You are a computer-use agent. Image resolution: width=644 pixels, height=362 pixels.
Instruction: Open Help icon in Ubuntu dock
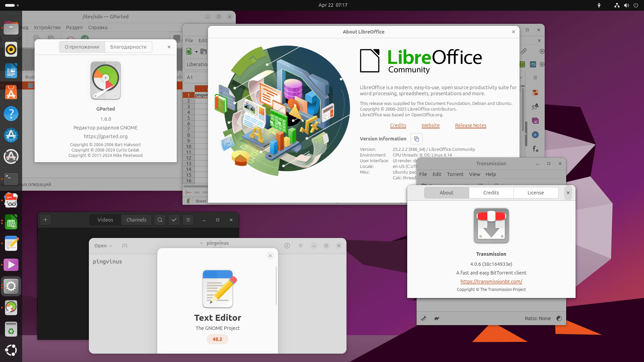pyautogui.click(x=11, y=114)
